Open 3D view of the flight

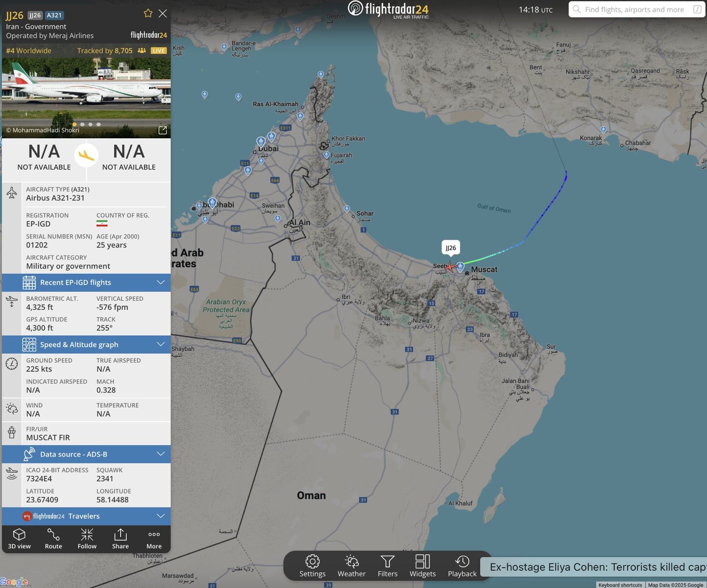coord(19,538)
